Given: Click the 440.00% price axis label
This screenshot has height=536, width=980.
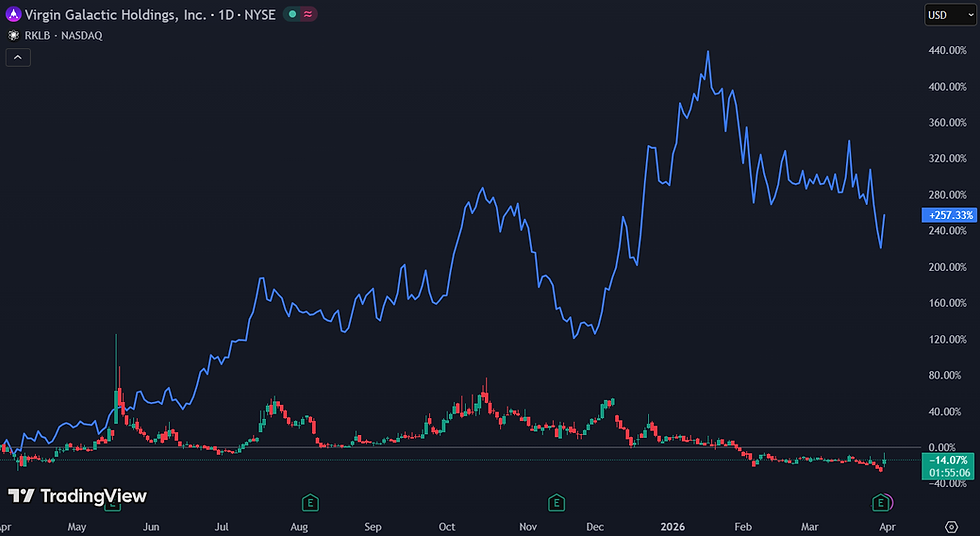Looking at the screenshot, I should (948, 51).
